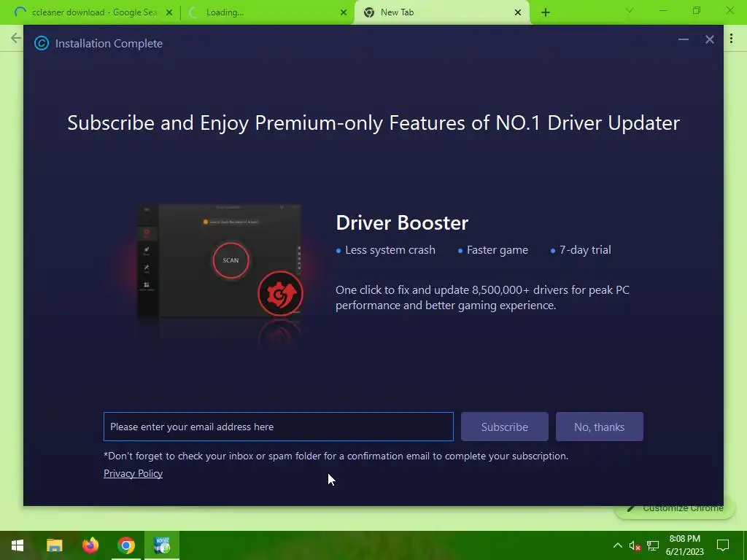Click the Chrome taskbar icon
The height and width of the screenshot is (560, 747).
pyautogui.click(x=125, y=545)
